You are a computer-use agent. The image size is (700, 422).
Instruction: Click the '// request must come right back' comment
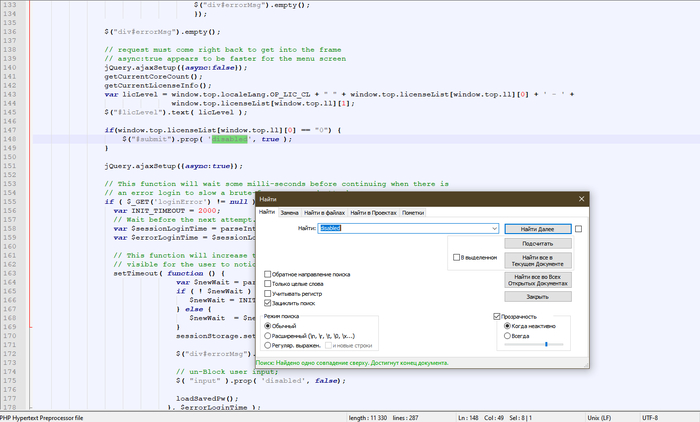click(x=223, y=50)
